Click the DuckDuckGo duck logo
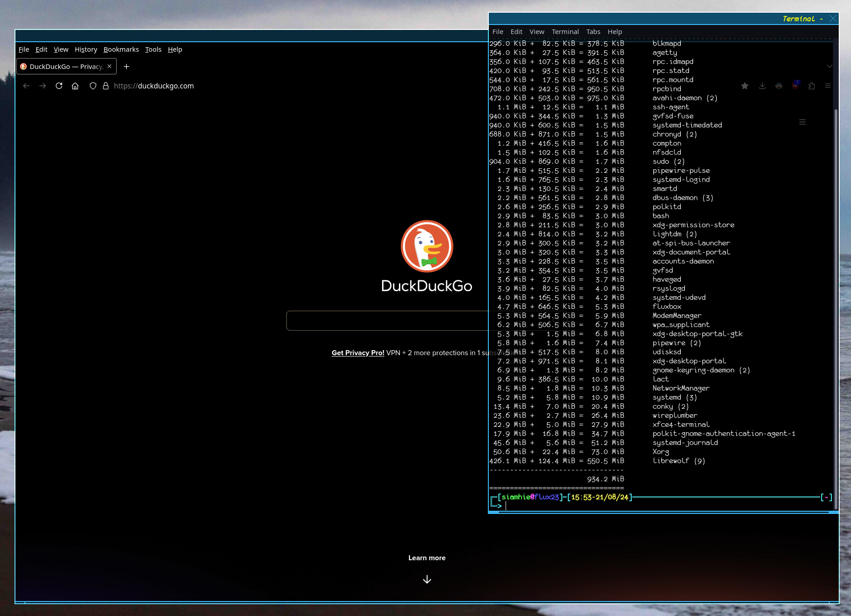 tap(427, 246)
